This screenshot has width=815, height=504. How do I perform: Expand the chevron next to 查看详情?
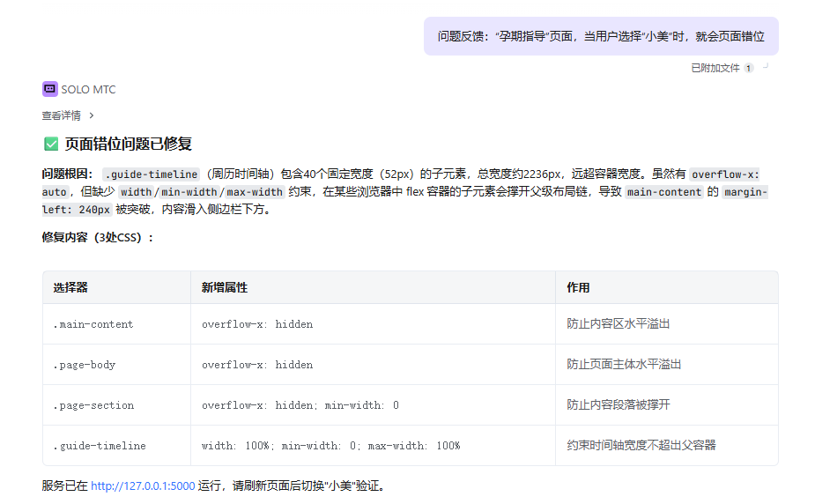point(92,115)
